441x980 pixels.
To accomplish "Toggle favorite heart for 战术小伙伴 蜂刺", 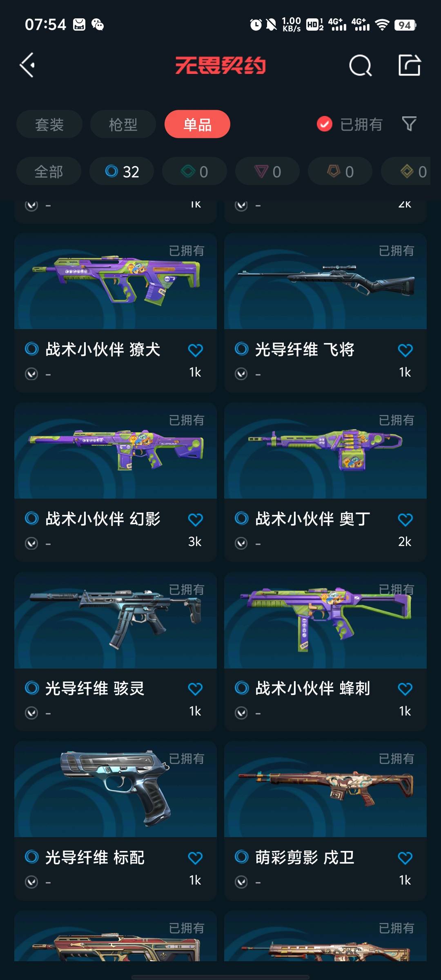I will pyautogui.click(x=405, y=689).
